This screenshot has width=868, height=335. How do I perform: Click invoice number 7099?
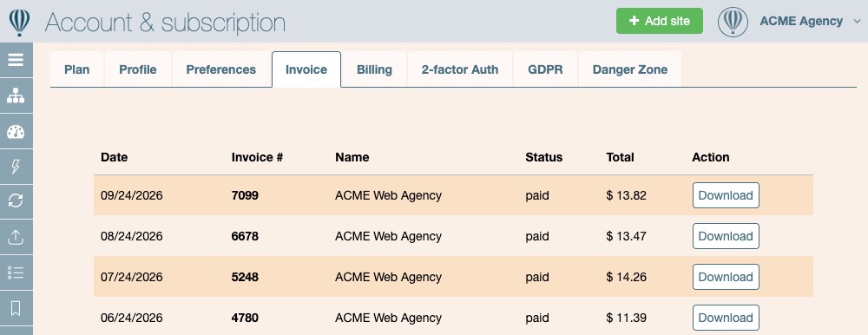click(245, 195)
